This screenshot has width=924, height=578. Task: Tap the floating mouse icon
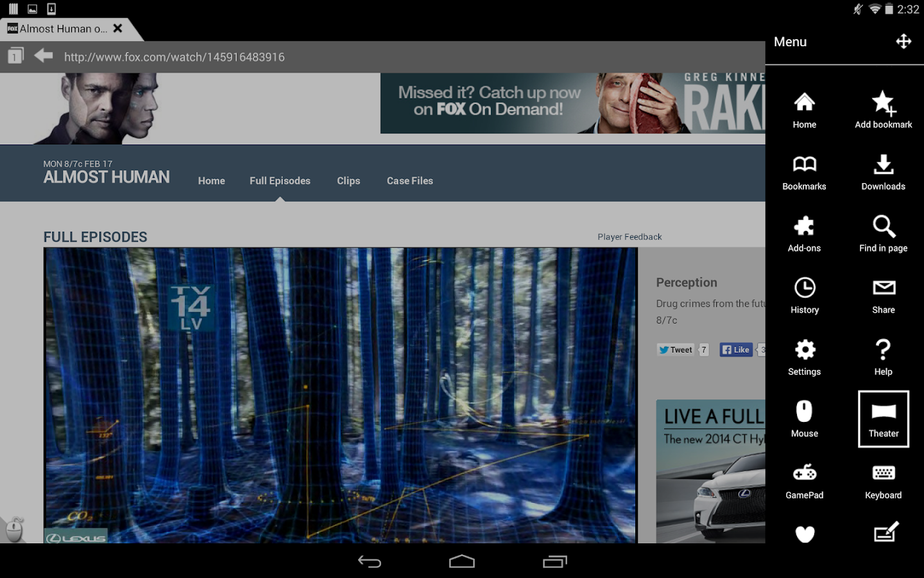point(14,530)
